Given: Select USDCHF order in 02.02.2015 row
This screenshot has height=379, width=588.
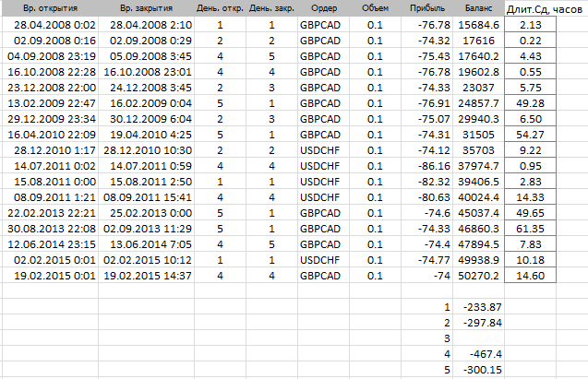Looking at the screenshot, I should pos(324,260).
